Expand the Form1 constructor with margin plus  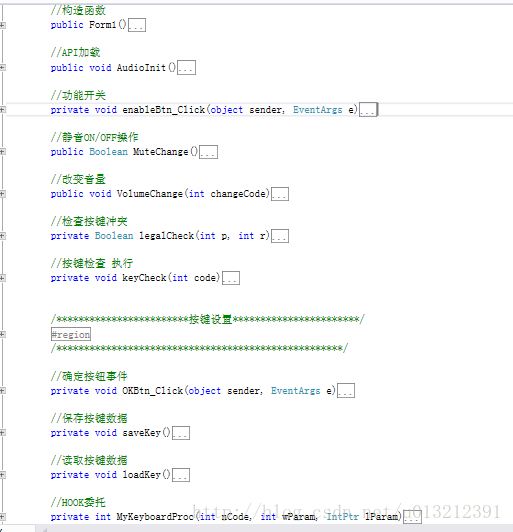2,25
